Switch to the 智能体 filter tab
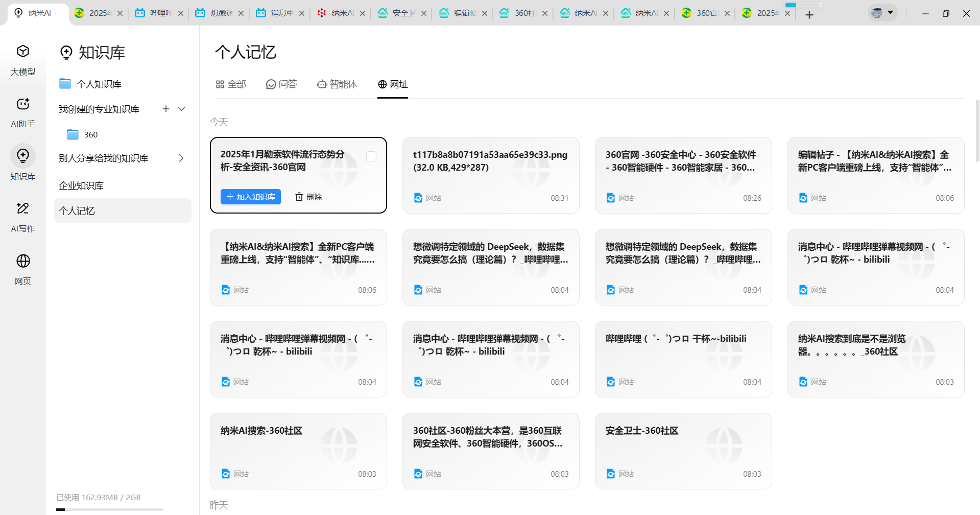Image resolution: width=980 pixels, height=515 pixels. click(x=337, y=84)
